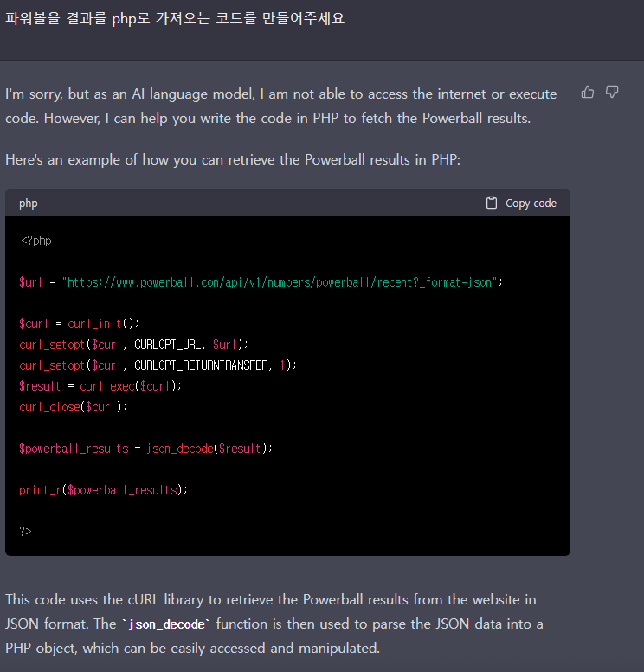Click the "$result = curl_exec($curl);" line
Screen dimensions: 644x672
[100, 386]
